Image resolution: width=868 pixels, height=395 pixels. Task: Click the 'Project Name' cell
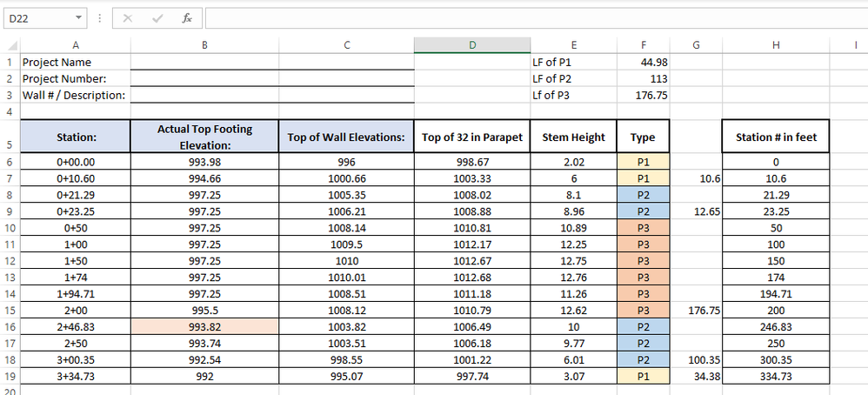[x=76, y=62]
